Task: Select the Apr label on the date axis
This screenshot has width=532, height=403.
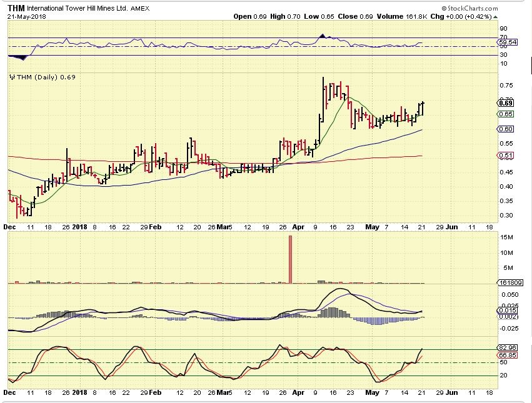Action: pyautogui.click(x=299, y=227)
